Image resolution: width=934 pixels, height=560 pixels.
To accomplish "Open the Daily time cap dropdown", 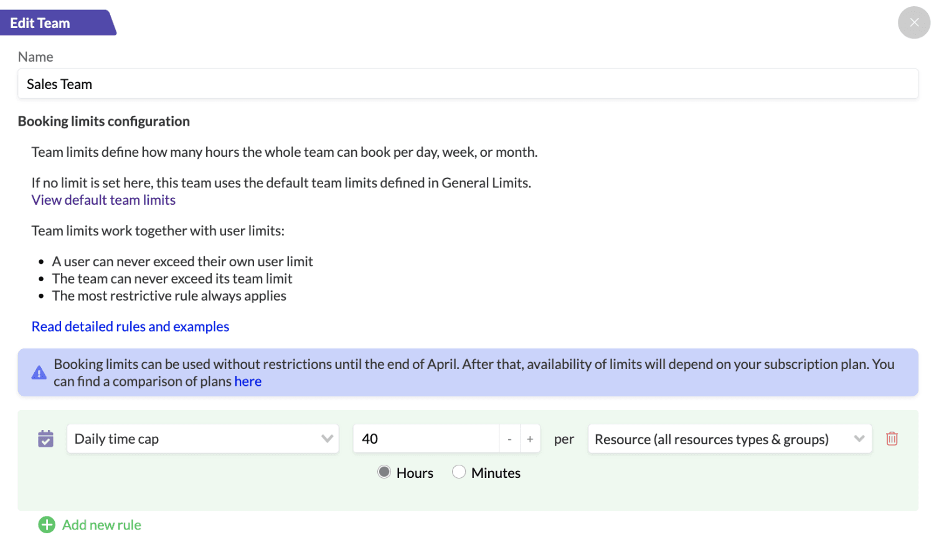I will coord(193,439).
